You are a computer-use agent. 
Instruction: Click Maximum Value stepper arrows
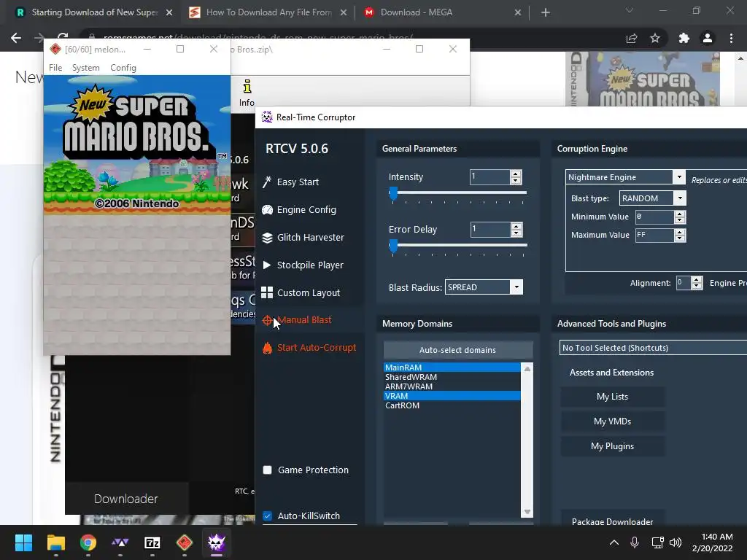point(680,236)
